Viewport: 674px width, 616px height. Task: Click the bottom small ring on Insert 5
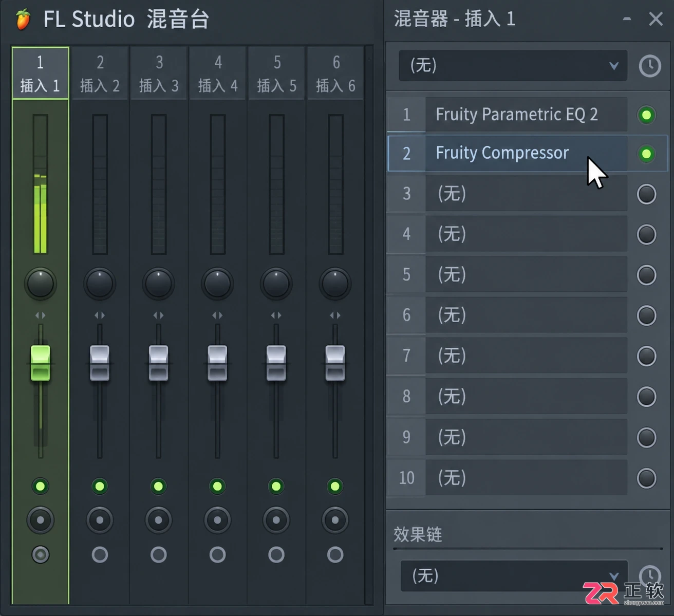point(276,554)
